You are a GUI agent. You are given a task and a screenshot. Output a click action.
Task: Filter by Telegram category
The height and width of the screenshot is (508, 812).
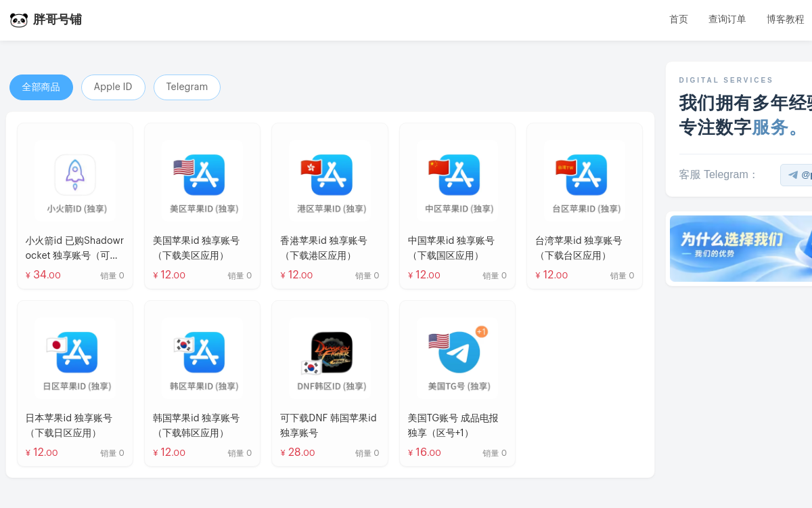187,87
